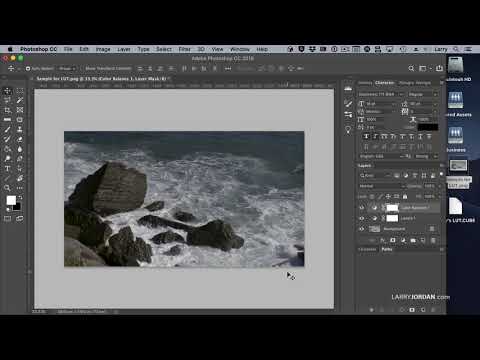
Task: Open the layer filter Kind dropdown
Action: [x=375, y=175]
